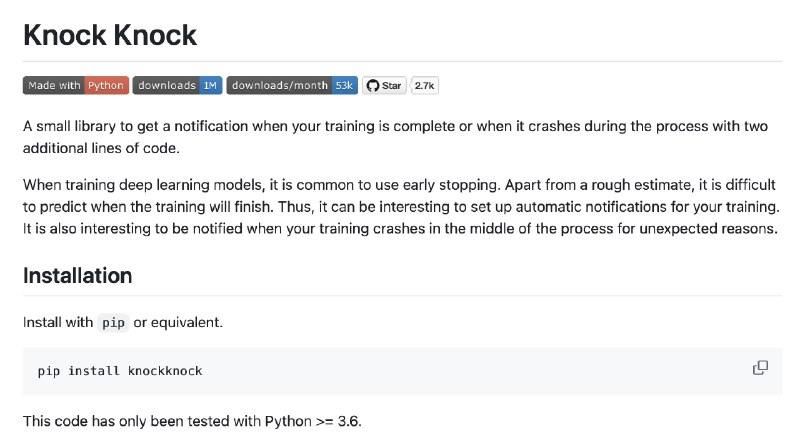Viewport: 800px width, 439px height.
Task: Click the Installation section heading
Action: pos(78,276)
